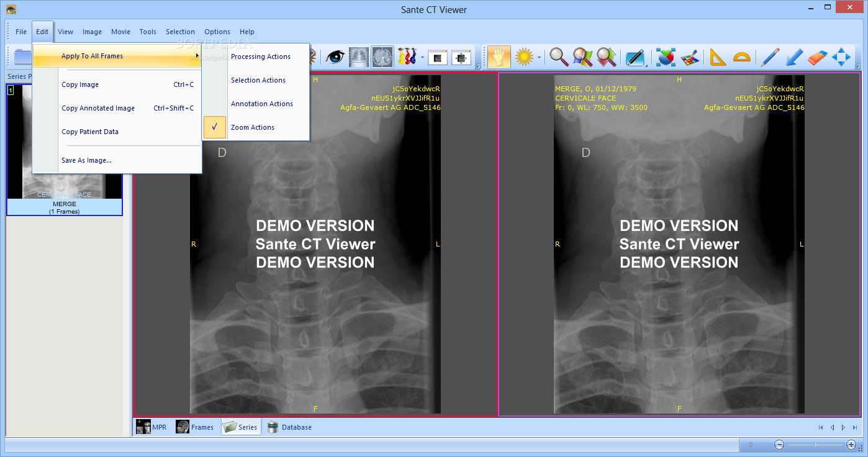Switch to the MPR tab

pos(151,427)
